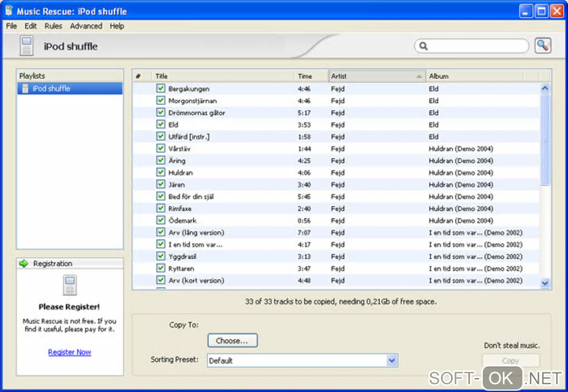Click the Music Rescue title bar icon
The width and height of the screenshot is (568, 392).
9,11
